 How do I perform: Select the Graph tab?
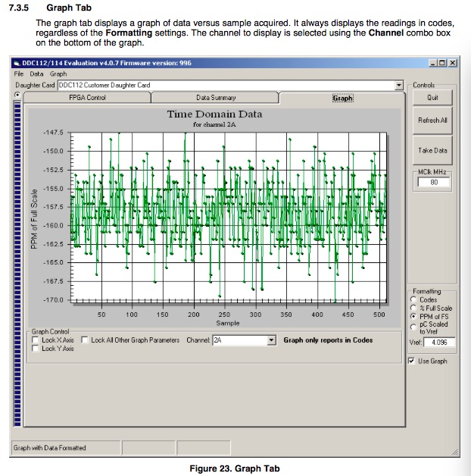[343, 98]
